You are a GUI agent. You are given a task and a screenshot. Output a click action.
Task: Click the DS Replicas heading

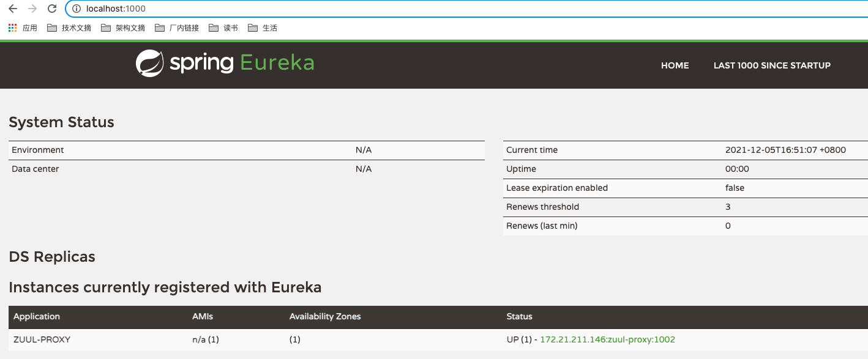[x=52, y=257]
